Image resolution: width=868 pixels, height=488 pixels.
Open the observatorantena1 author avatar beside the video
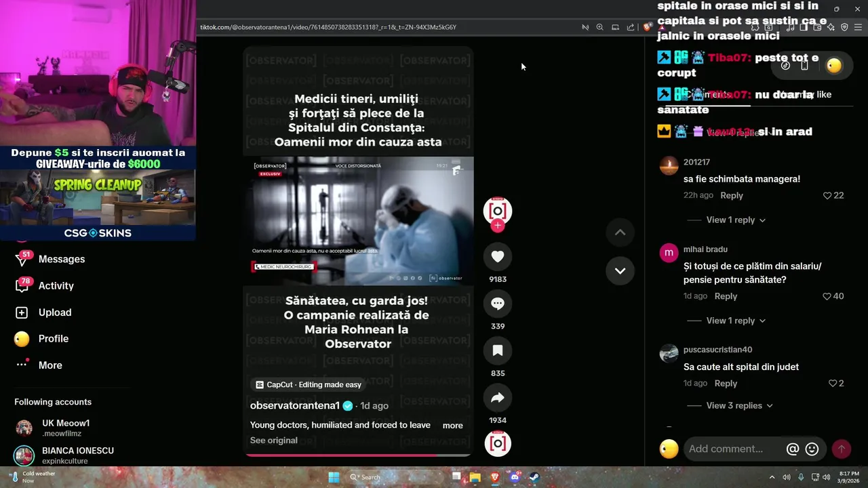(x=498, y=210)
